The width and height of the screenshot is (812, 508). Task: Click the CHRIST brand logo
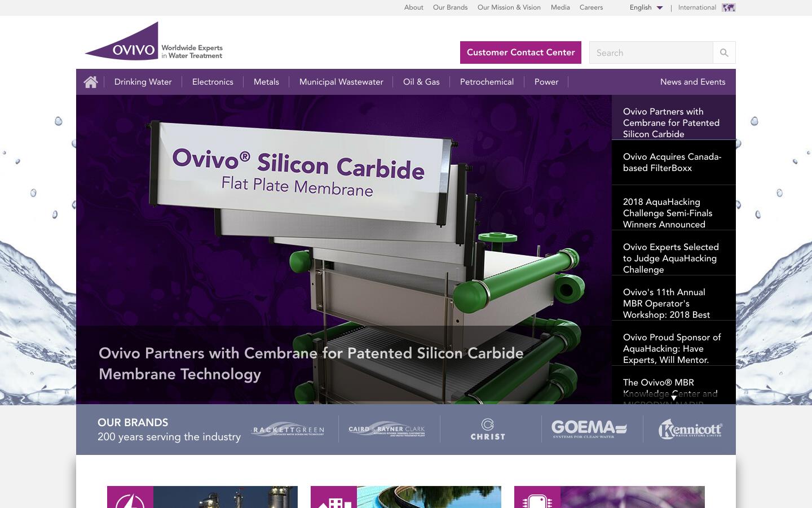[487, 429]
